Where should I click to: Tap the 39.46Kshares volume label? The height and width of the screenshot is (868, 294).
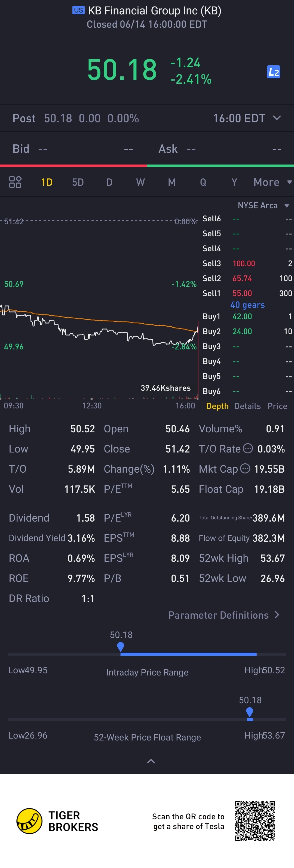(166, 388)
